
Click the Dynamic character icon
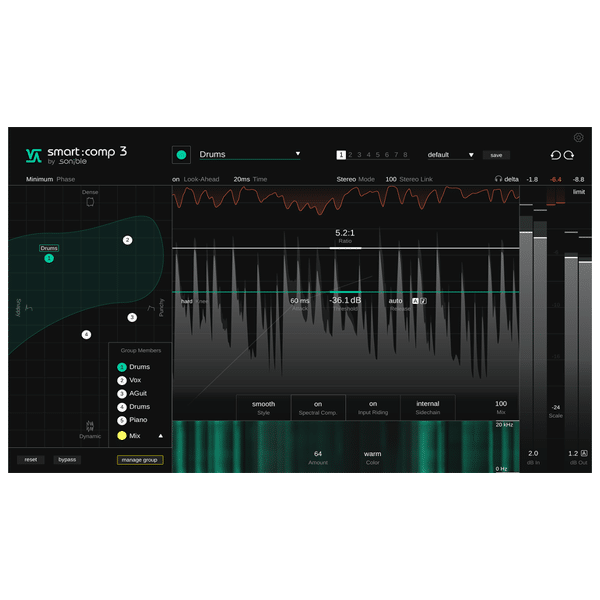[x=90, y=426]
